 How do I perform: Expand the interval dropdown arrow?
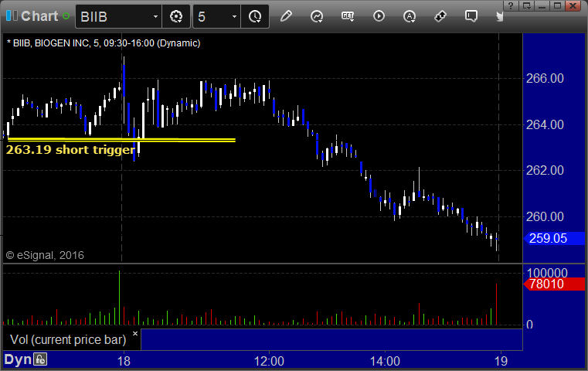[234, 16]
